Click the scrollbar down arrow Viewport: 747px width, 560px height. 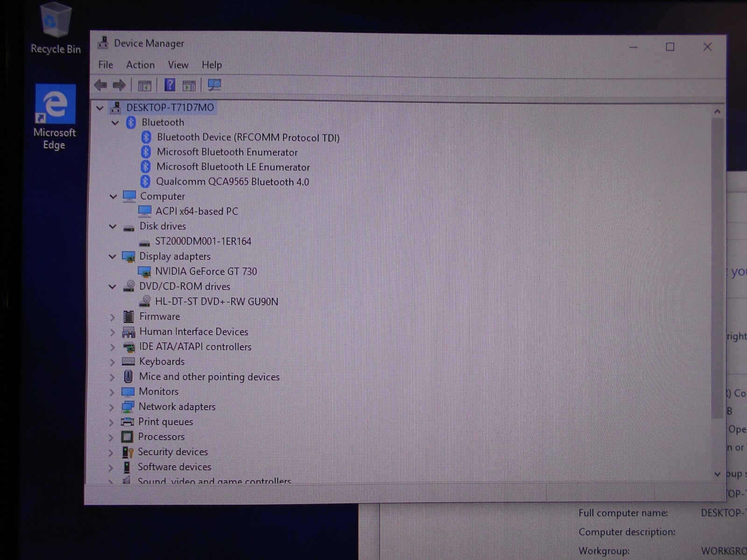pos(717,474)
